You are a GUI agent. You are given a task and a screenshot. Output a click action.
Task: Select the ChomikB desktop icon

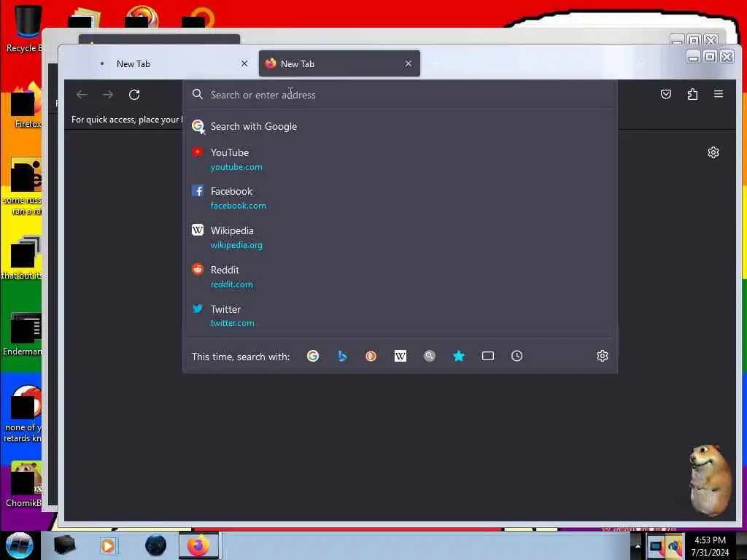[x=24, y=484]
